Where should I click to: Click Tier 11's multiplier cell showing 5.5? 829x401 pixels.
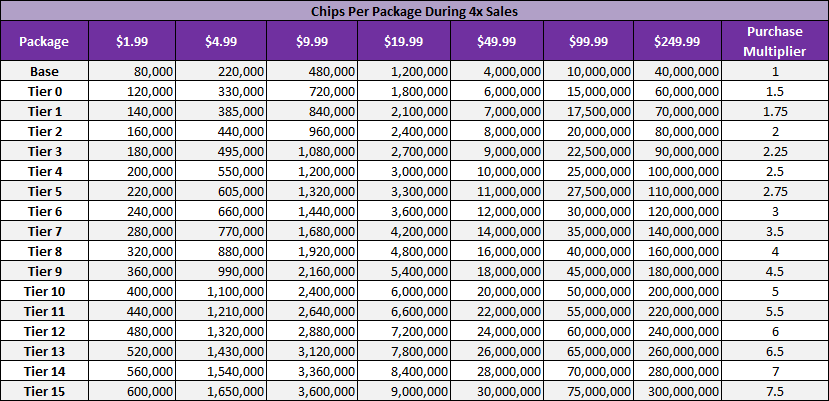[774, 311]
